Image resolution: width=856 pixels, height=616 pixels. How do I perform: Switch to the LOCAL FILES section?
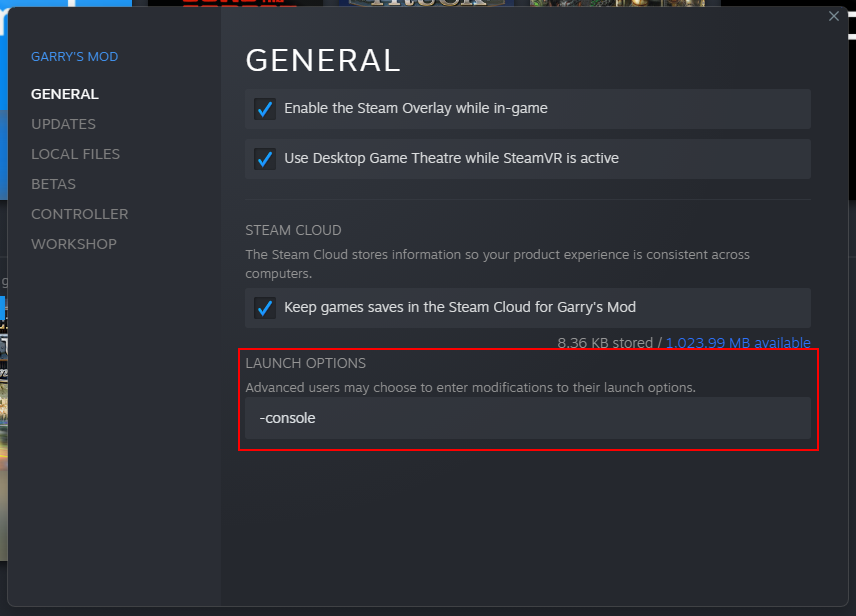coord(75,154)
